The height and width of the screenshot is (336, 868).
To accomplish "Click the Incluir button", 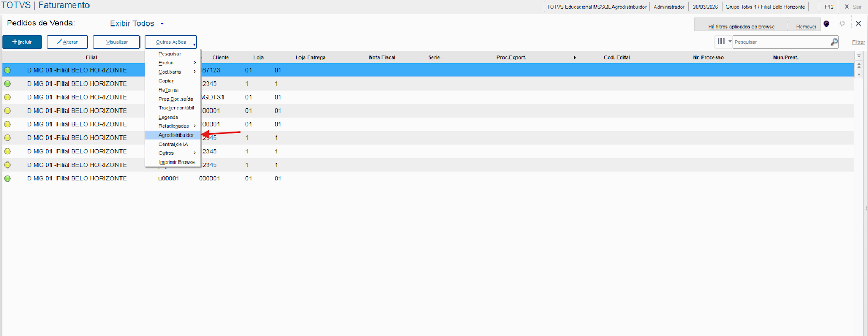I will 22,42.
